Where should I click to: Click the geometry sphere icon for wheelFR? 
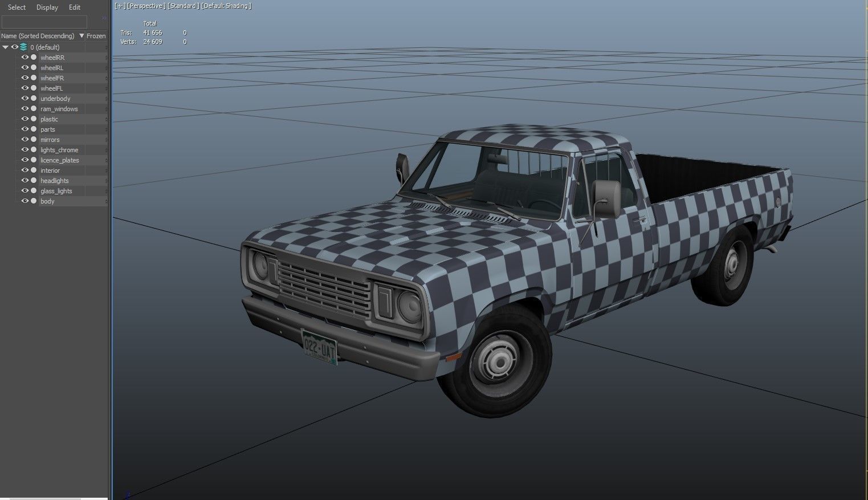point(34,78)
